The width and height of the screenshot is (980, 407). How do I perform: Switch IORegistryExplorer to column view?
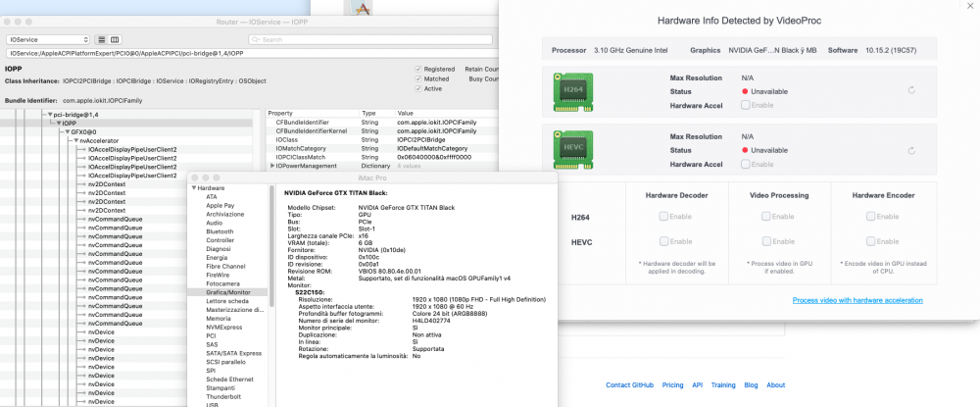click(115, 39)
